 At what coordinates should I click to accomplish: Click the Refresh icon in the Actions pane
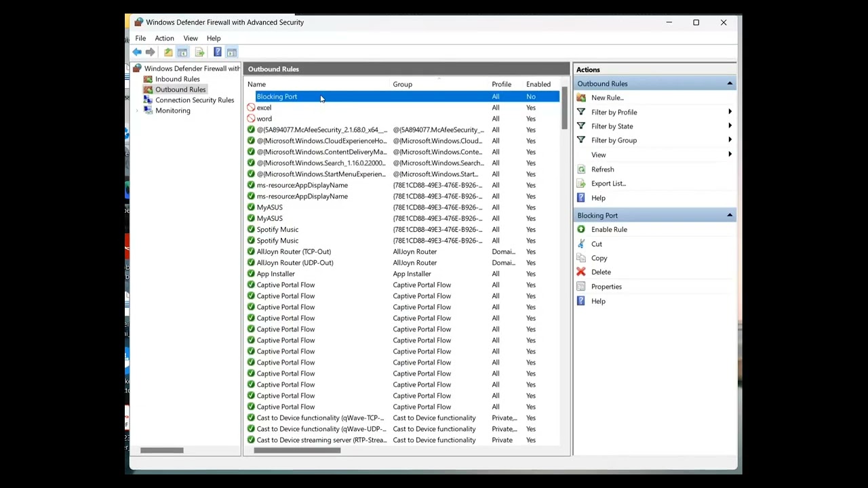click(x=581, y=169)
